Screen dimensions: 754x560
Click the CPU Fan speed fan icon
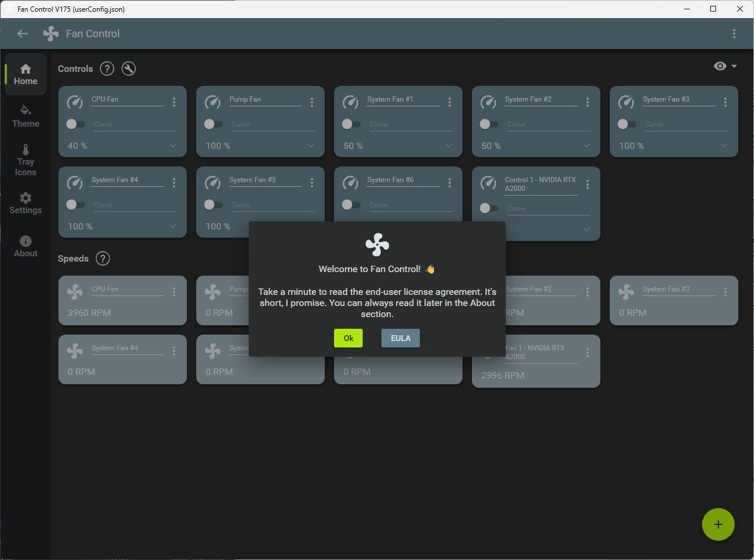pos(75,292)
